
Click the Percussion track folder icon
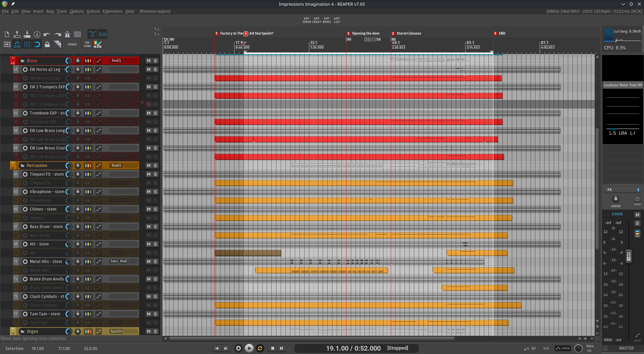tap(22, 166)
